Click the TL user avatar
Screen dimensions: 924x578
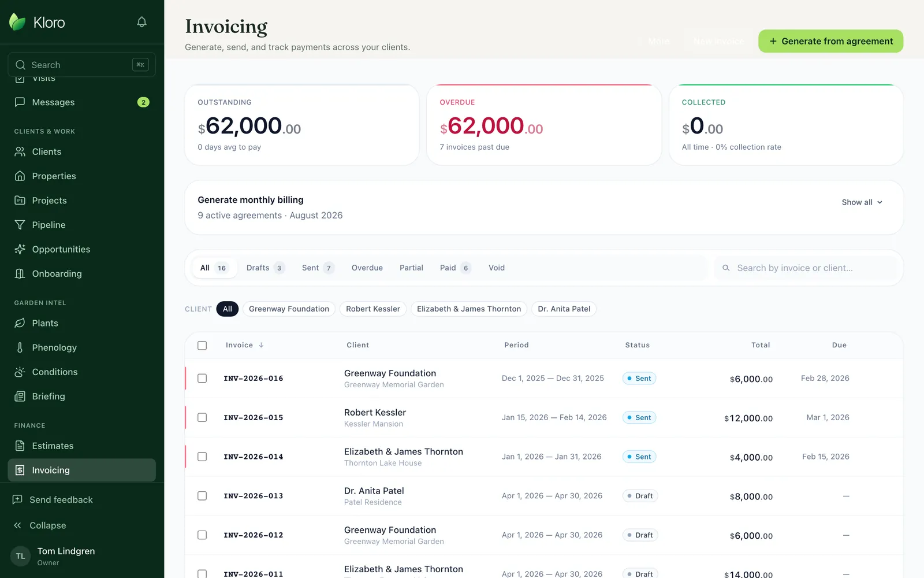21,556
